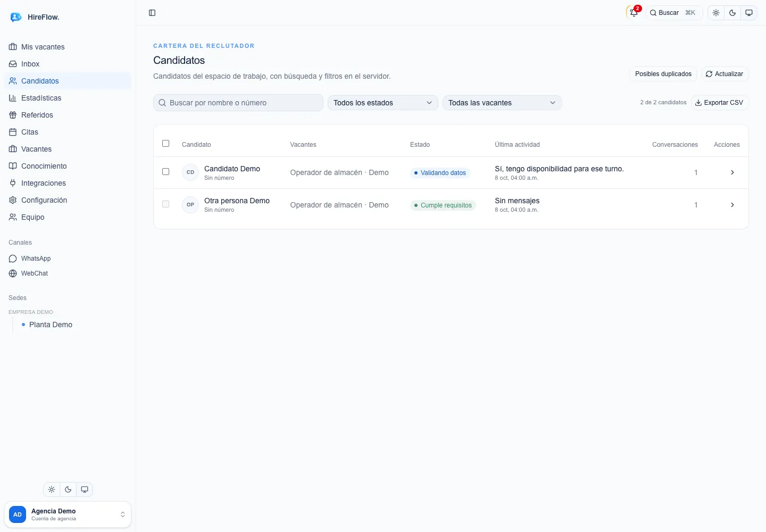Go to the Equipo page
Viewport: 766px width, 532px height.
[x=68, y=217]
